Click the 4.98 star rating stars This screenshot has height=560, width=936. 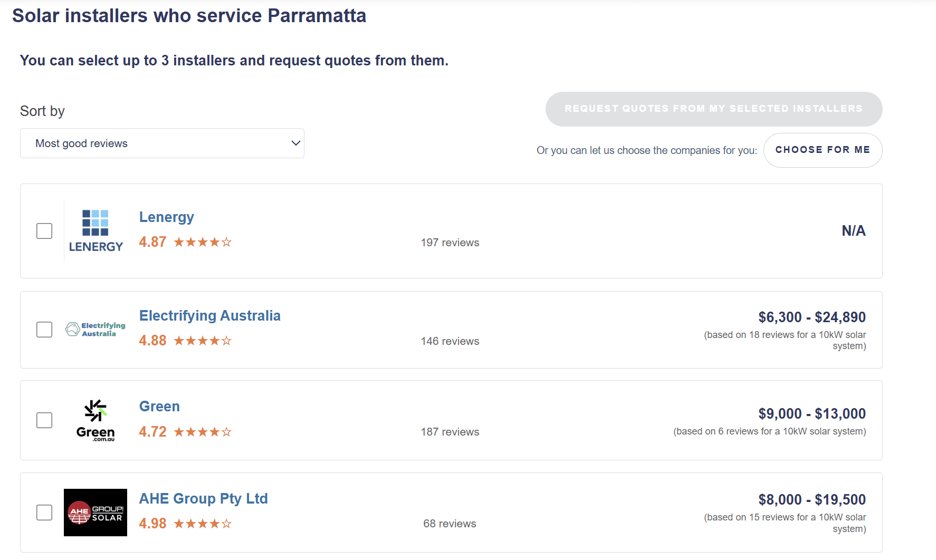(203, 524)
